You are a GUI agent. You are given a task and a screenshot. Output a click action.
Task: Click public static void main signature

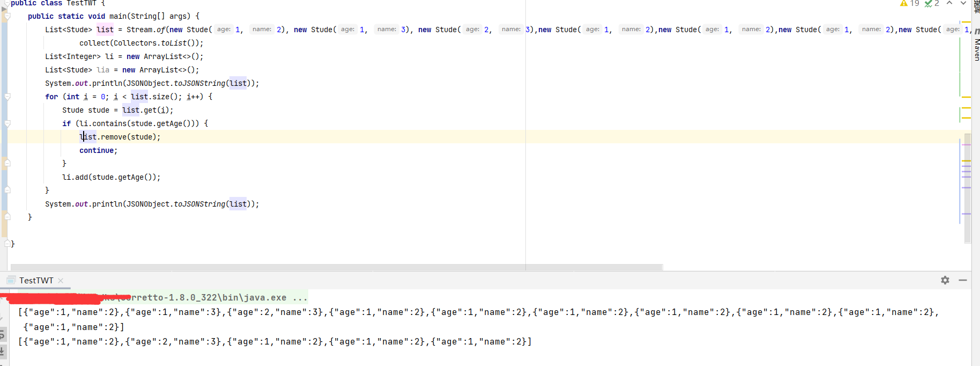(114, 16)
